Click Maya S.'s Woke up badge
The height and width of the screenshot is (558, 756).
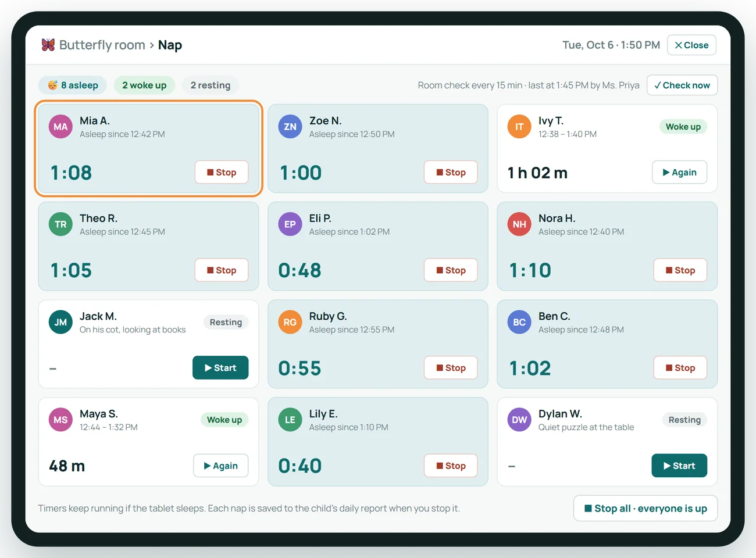pyautogui.click(x=224, y=420)
